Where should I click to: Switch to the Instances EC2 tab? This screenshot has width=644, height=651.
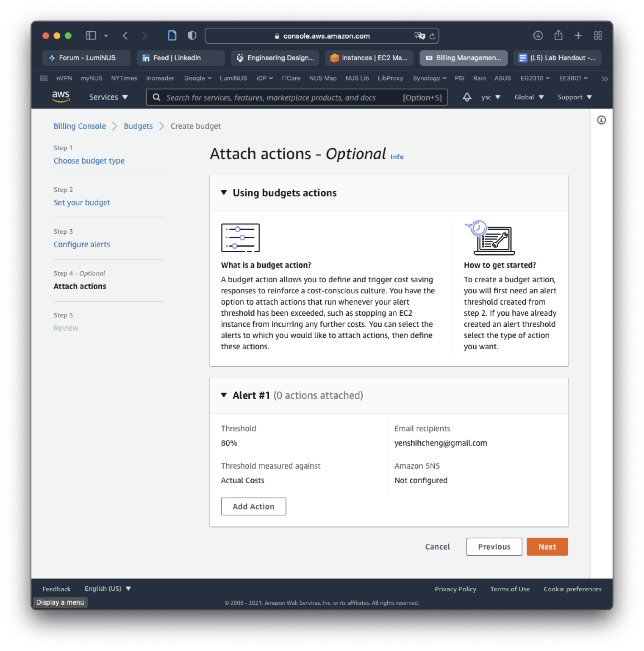point(369,58)
